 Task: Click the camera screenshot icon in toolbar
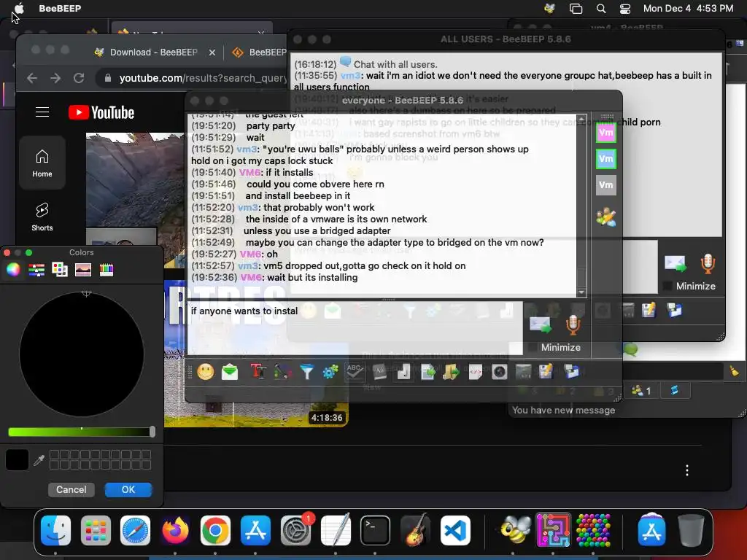[x=499, y=372]
